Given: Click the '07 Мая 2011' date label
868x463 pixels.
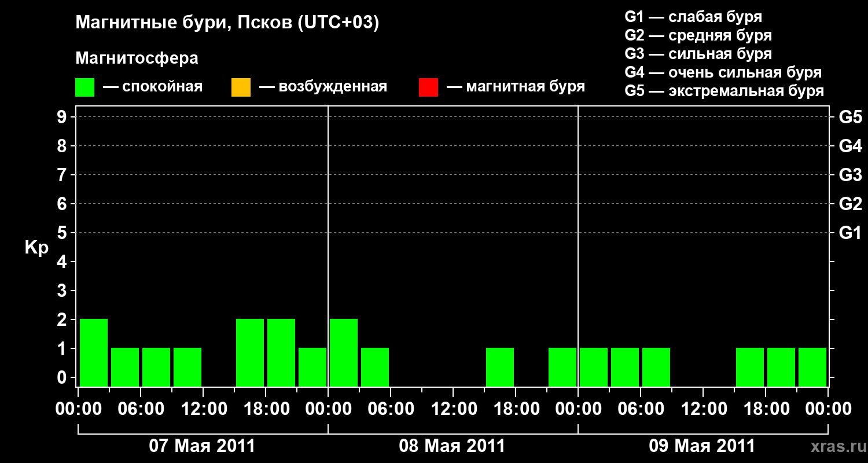Looking at the screenshot, I should 202,446.
